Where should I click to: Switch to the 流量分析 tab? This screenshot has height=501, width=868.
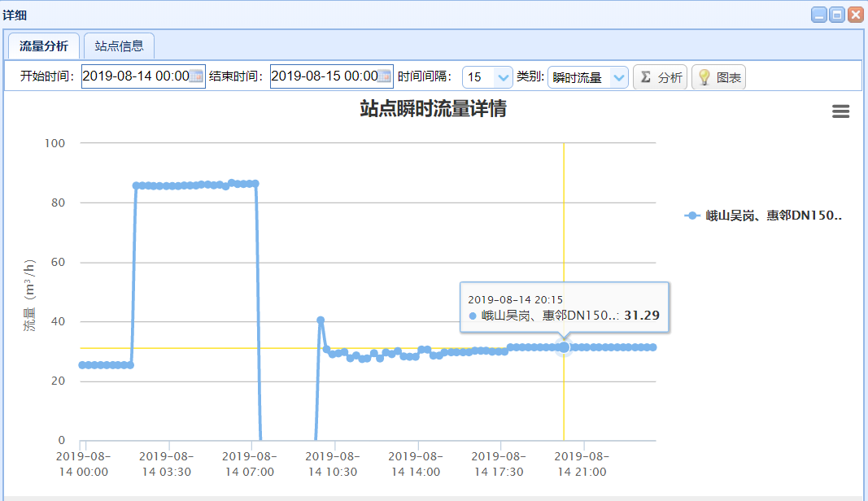tap(44, 46)
